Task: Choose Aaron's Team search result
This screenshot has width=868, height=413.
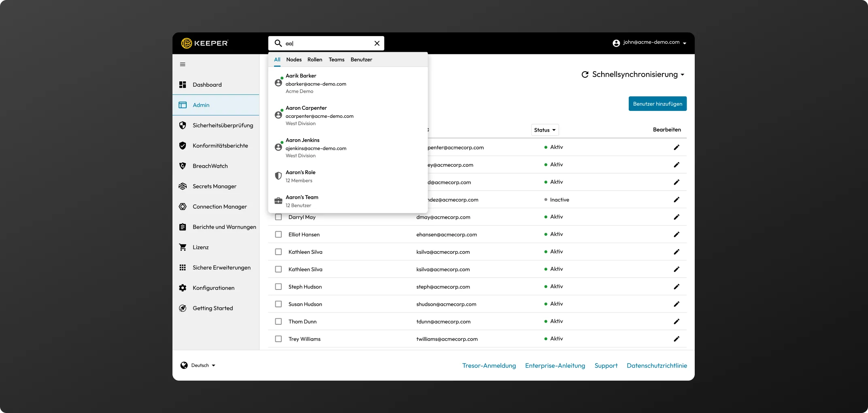Action: click(x=348, y=201)
